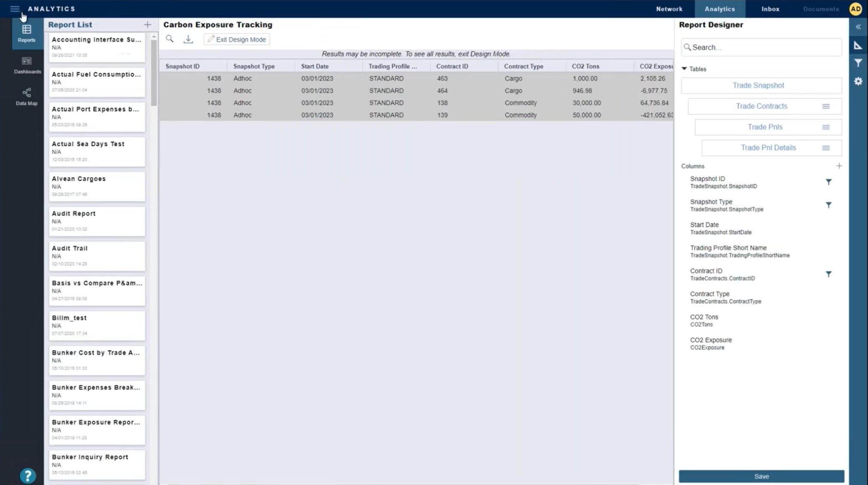Save the report design

(x=761, y=476)
